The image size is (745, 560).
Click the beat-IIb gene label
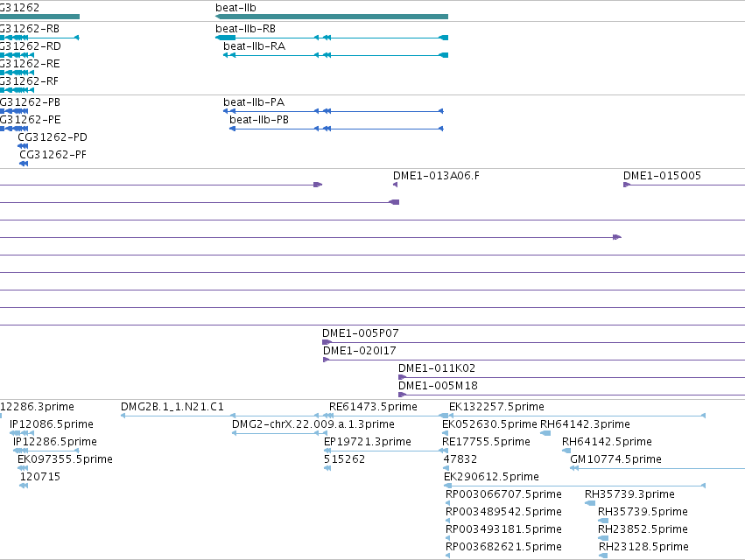click(235, 8)
